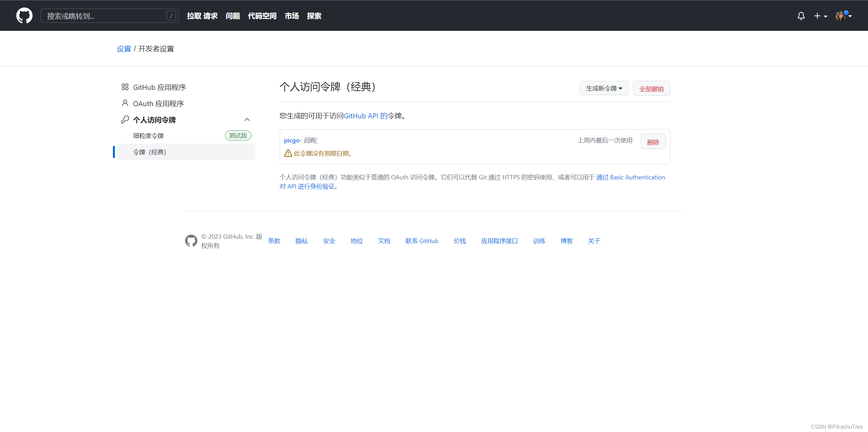Viewport: 868px width, 432px height.
Task: Click the 删除 button for the picgo token
Action: 653,141
